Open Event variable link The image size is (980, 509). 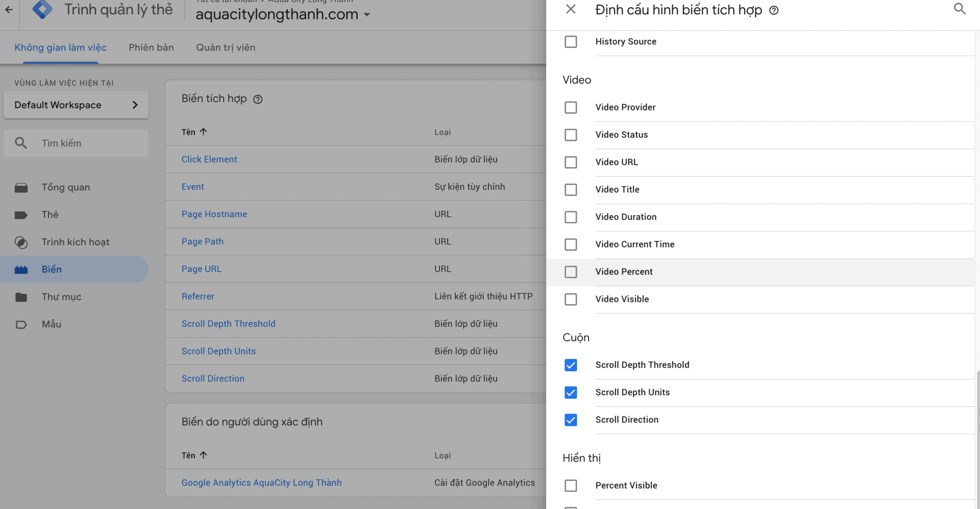pyautogui.click(x=192, y=187)
